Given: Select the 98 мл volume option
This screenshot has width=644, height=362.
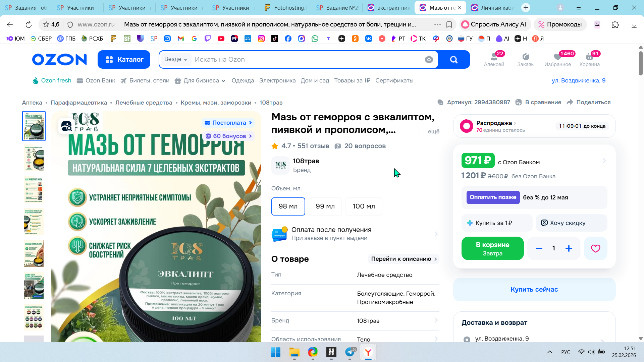Looking at the screenshot, I should tap(288, 206).
